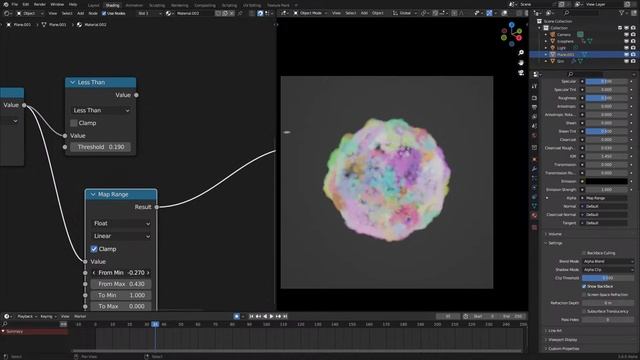Screen dimensions: 640x360
Task: Toggle the auto keying record button
Action: pos(237,316)
